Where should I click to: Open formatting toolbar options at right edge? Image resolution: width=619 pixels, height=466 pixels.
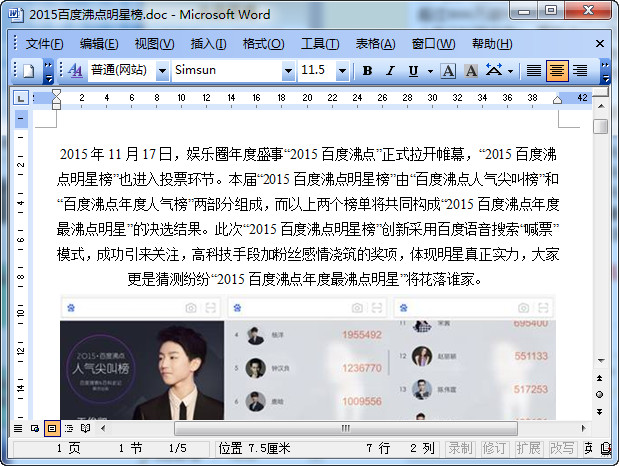coord(605,71)
